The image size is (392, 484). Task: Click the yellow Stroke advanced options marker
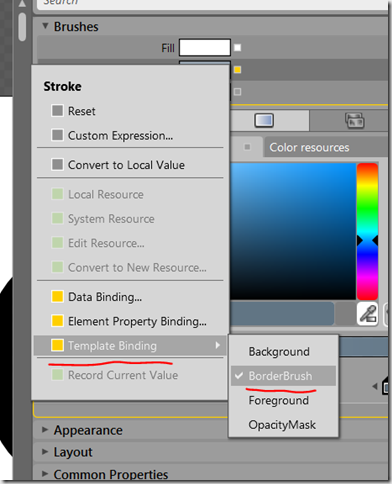click(237, 70)
